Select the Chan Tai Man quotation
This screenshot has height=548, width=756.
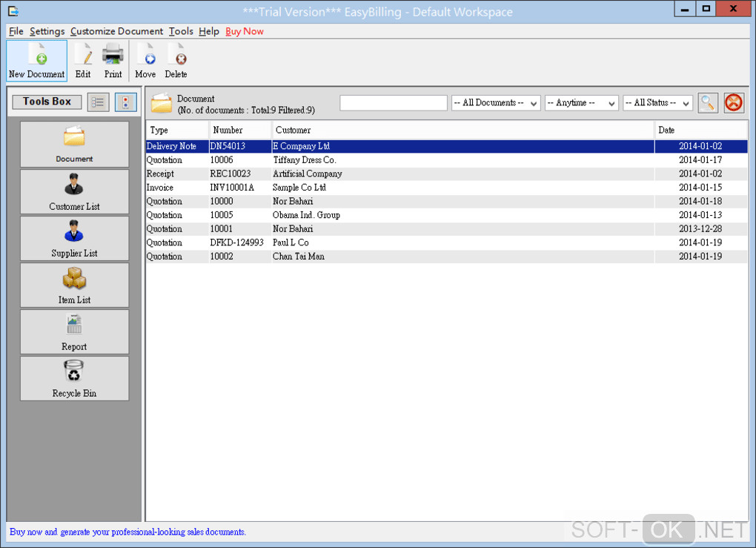pyautogui.click(x=447, y=256)
